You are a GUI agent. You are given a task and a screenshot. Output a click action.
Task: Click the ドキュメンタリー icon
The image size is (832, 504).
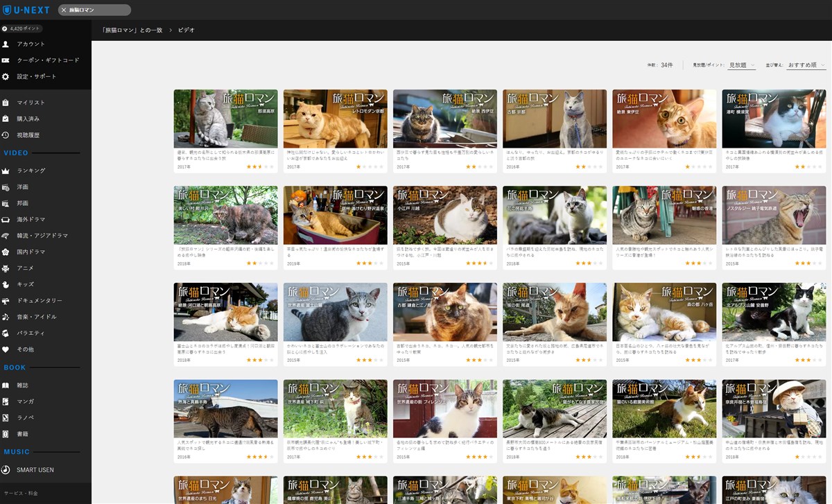6,301
